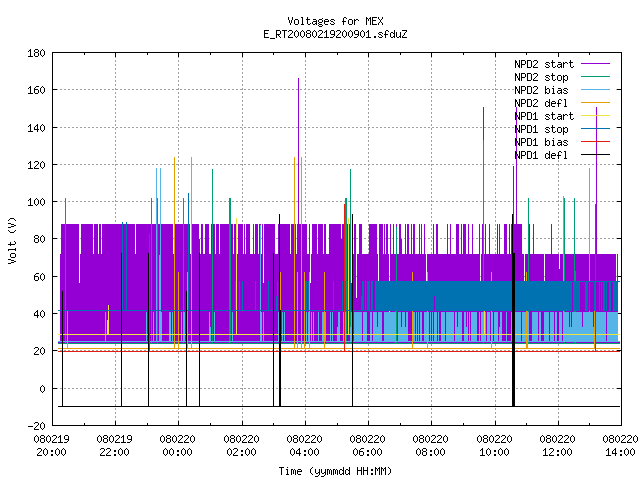Click the '12:00' x-axis time label

(557, 452)
